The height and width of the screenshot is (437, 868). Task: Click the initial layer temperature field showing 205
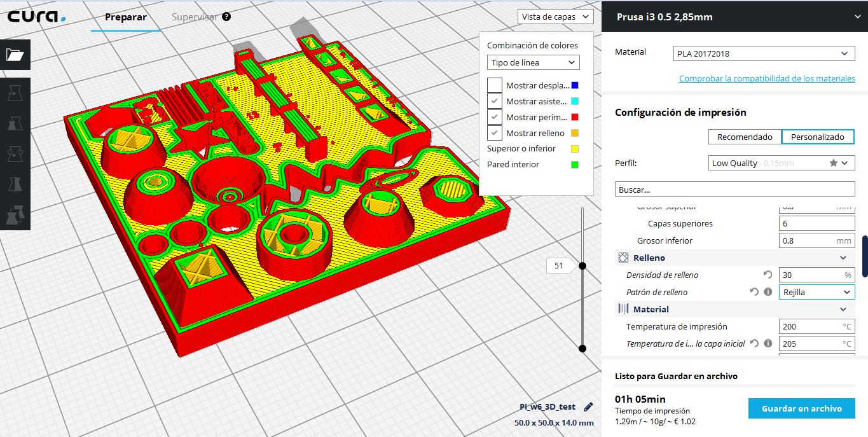tap(816, 343)
